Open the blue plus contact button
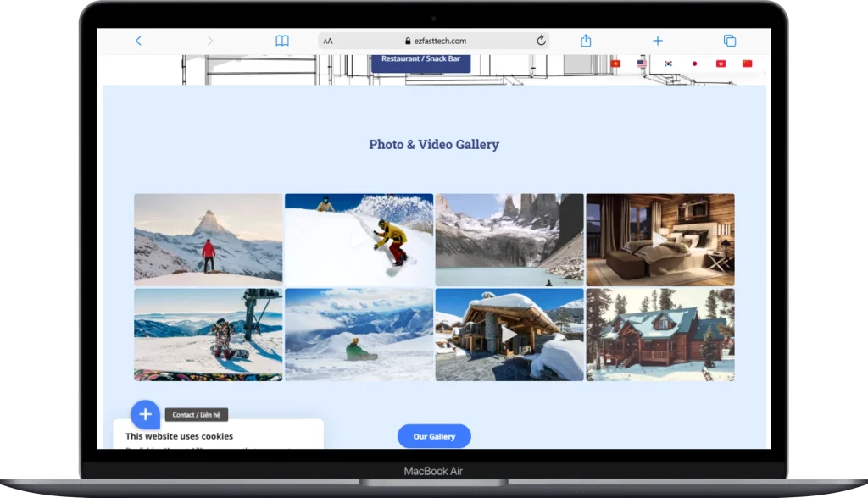This screenshot has width=868, height=498. pos(145,414)
